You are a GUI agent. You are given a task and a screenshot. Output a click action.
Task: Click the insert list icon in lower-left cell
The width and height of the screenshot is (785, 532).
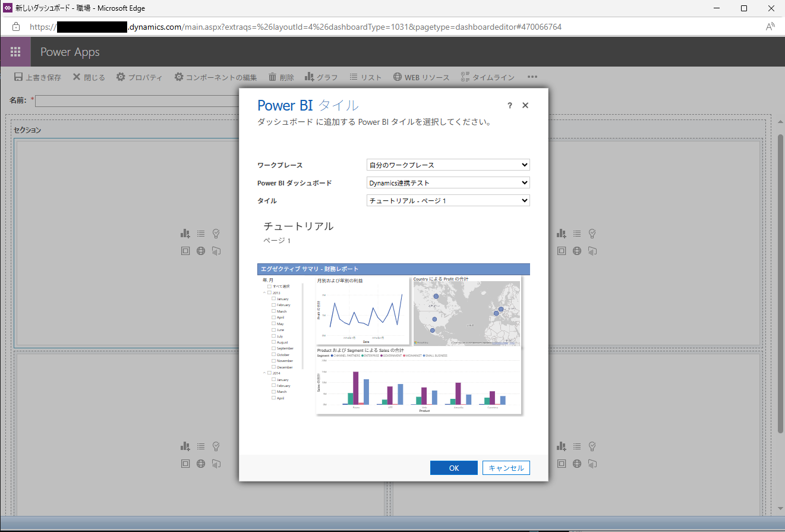(x=201, y=446)
